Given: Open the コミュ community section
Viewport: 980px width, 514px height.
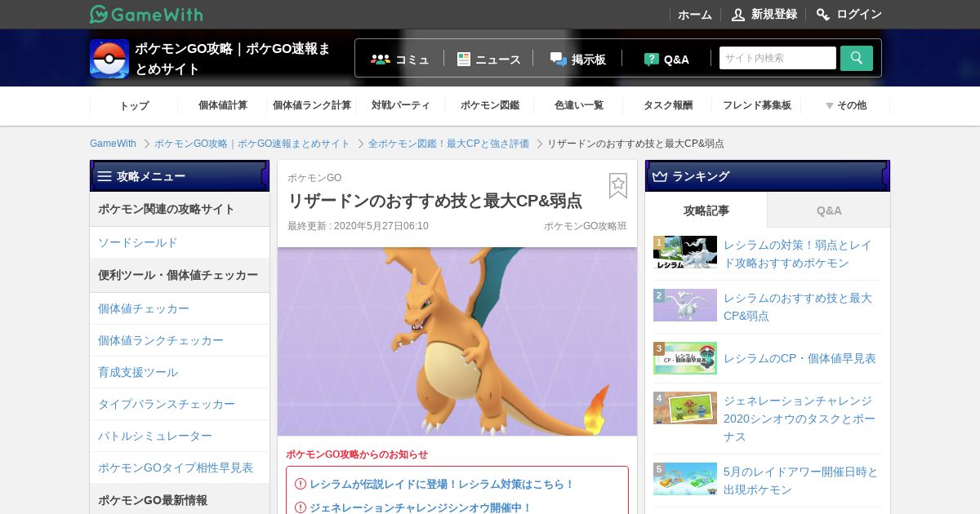Looking at the screenshot, I should 400,59.
